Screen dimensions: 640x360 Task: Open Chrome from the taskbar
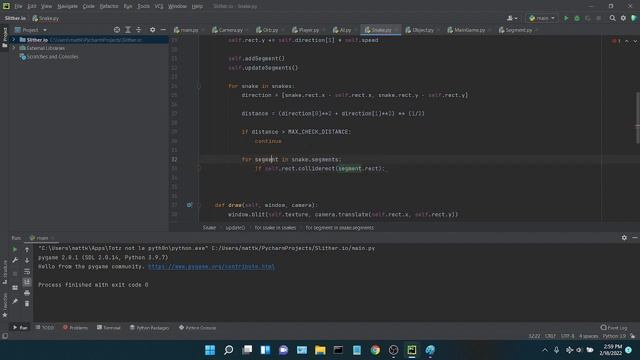pos(375,350)
